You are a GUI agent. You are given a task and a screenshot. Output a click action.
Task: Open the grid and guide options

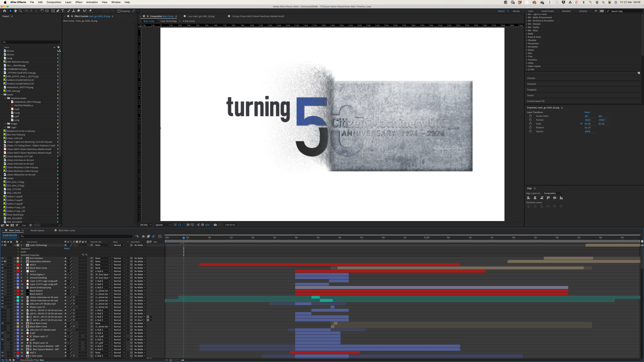pos(192,225)
